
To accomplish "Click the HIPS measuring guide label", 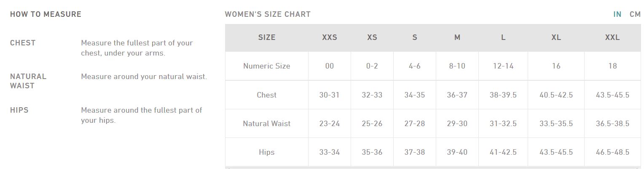I will [x=19, y=110].
